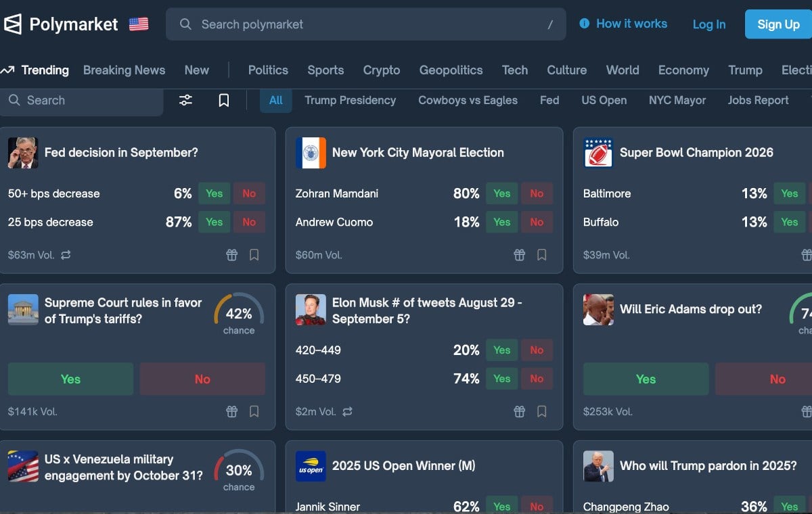The image size is (812, 514).
Task: Buy Yes on Baltimore Super Bowl
Action: click(x=790, y=193)
